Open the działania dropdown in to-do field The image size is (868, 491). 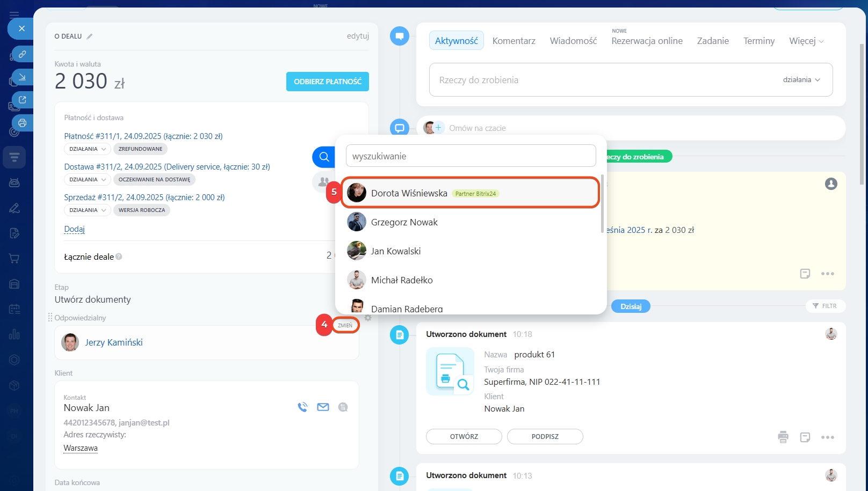(801, 80)
